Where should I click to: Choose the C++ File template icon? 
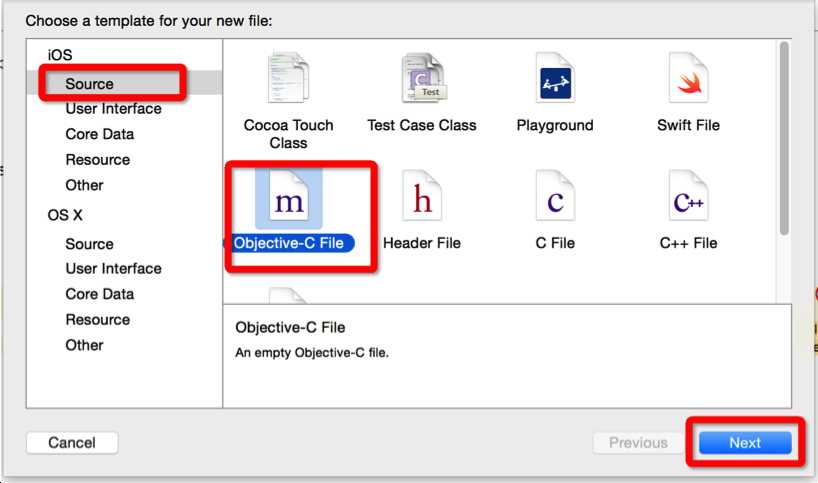pos(689,197)
